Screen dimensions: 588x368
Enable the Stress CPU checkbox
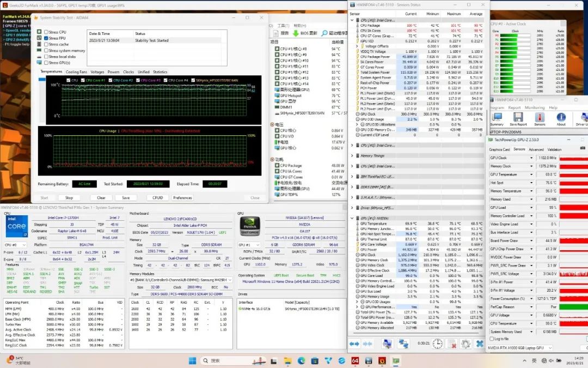46,32
